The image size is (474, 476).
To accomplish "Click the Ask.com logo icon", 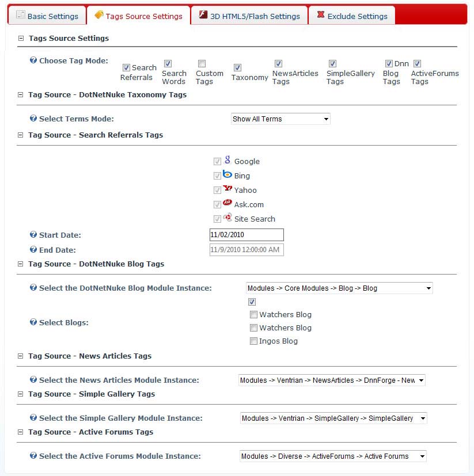I will pos(227,203).
